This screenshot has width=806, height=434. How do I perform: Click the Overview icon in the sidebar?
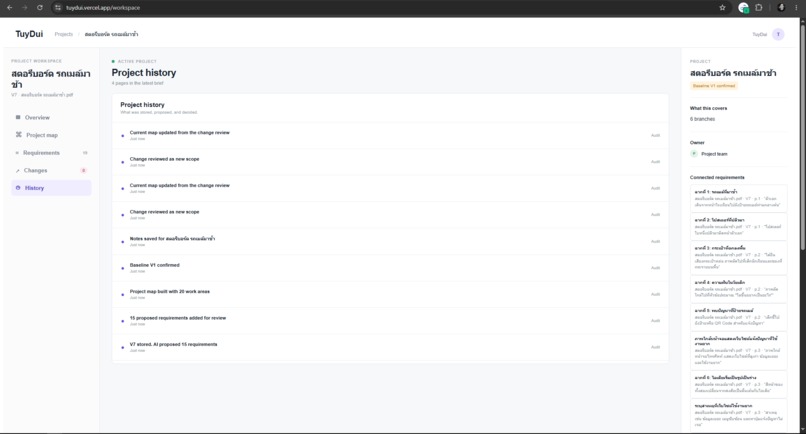18,117
